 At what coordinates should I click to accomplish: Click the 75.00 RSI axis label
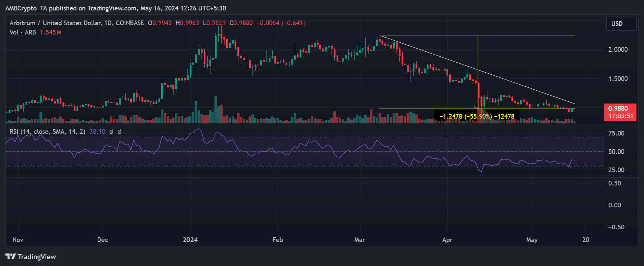[x=616, y=133]
